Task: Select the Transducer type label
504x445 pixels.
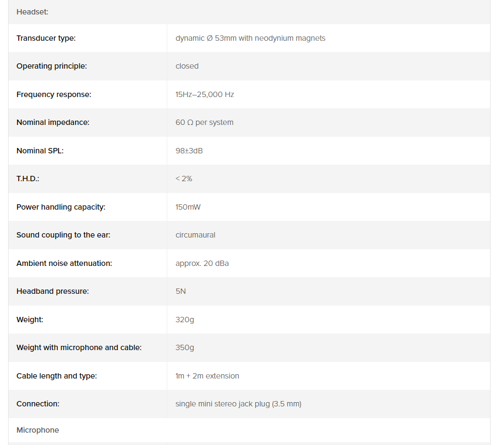Action: [46, 38]
